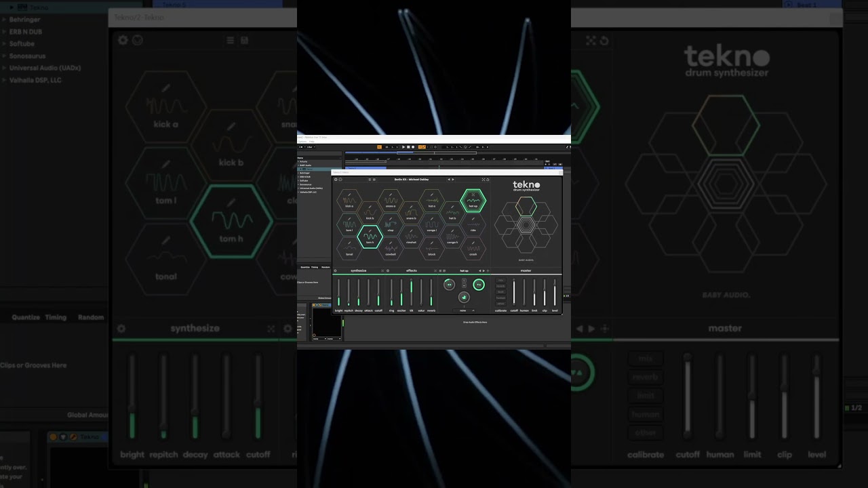Trigger the conga l drum pad
Image resolution: width=868 pixels, height=488 pixels.
(432, 225)
